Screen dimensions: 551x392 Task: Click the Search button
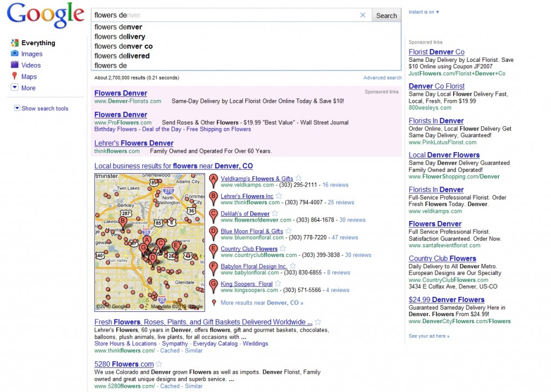coord(386,16)
